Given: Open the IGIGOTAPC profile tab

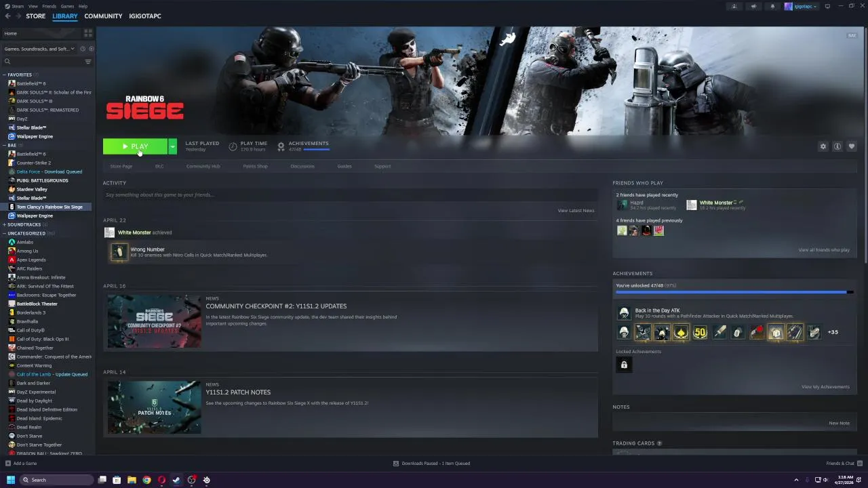Looking at the screenshot, I should click(145, 16).
